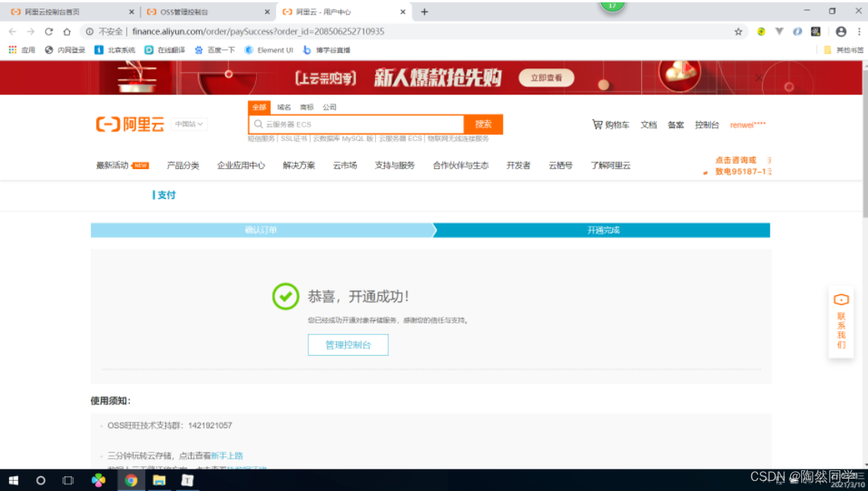
Task: Click 物联网无线连接服务 suggestion
Action: click(457, 138)
